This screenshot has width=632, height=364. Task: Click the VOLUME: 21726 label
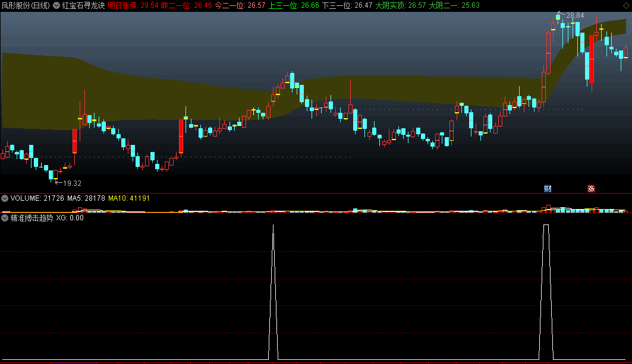click(37, 198)
